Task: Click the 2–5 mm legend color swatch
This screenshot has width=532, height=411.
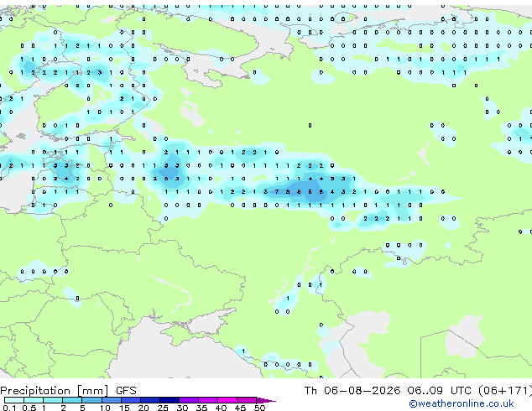Action: click(x=72, y=400)
